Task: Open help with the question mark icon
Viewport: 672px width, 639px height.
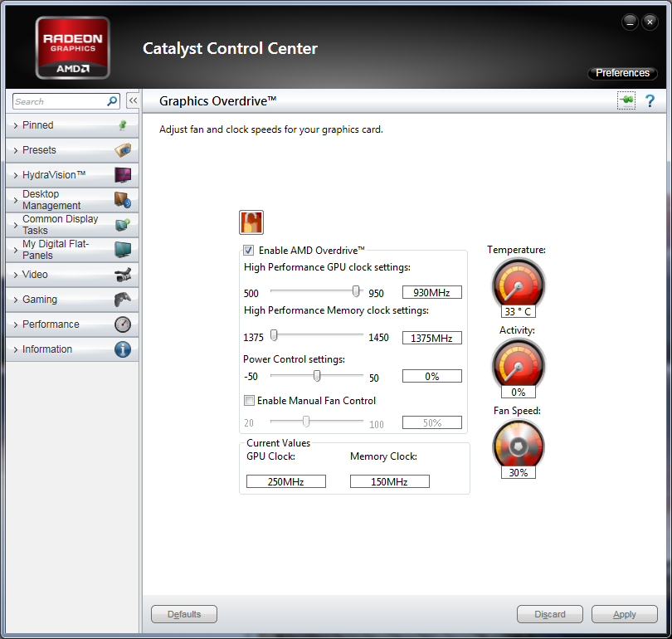Action: coord(650,100)
